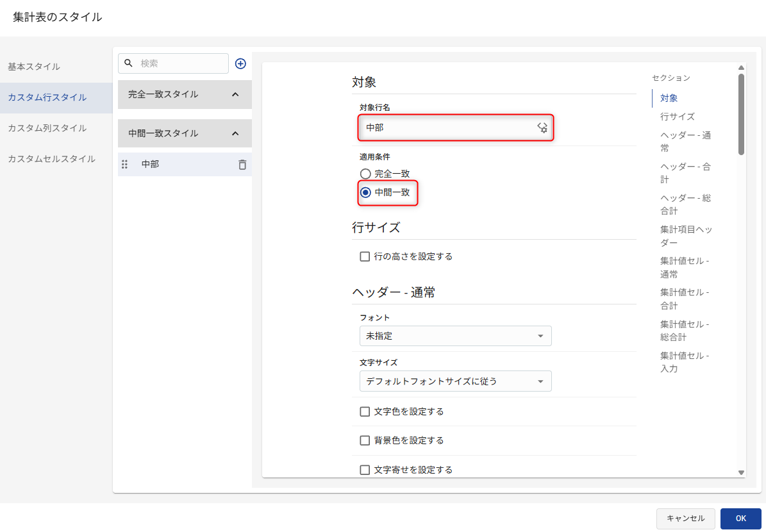Click the scrollbar up arrow

(741, 67)
